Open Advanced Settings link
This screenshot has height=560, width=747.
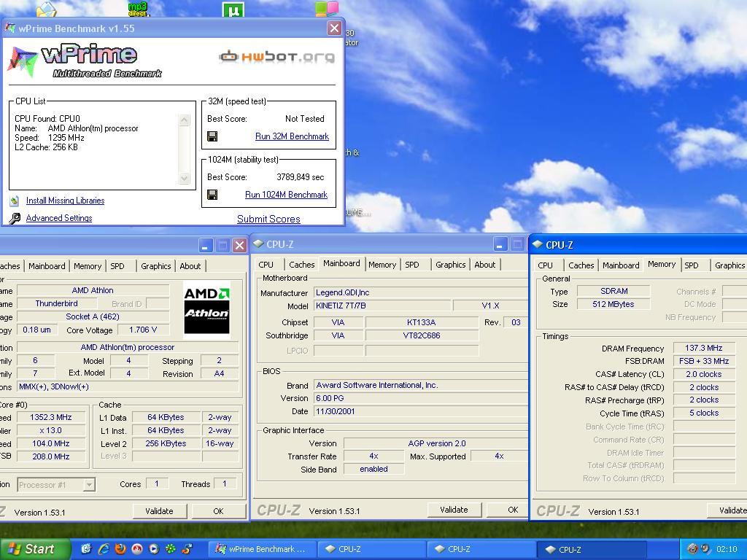pyautogui.click(x=59, y=217)
